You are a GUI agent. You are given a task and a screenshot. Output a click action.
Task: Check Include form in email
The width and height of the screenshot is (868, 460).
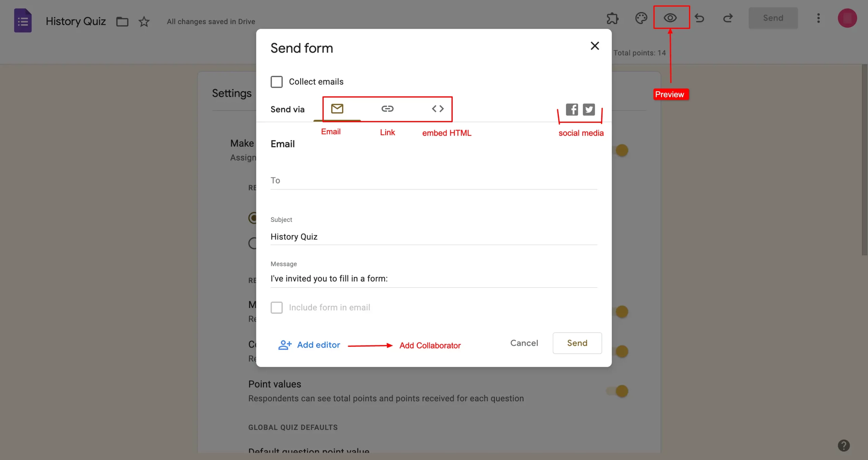pos(277,308)
